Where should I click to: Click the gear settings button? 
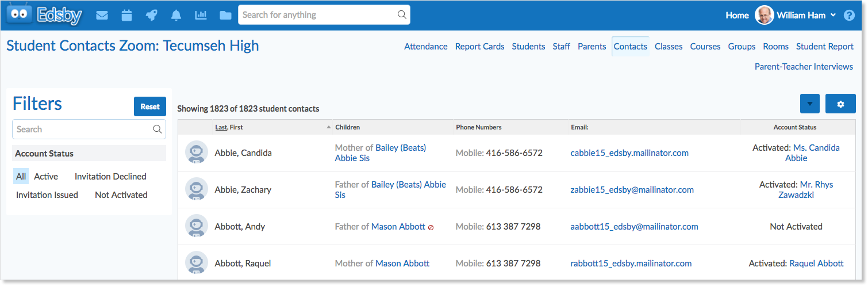(840, 104)
